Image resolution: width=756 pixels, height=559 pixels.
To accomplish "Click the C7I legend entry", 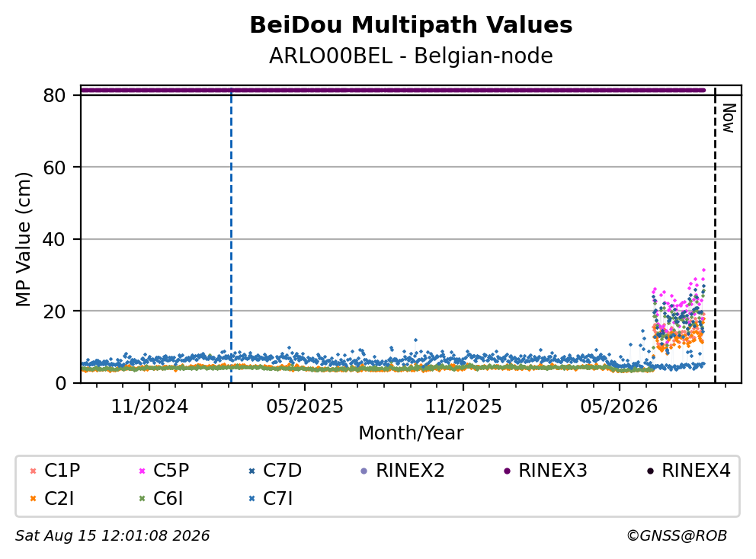I will (271, 499).
